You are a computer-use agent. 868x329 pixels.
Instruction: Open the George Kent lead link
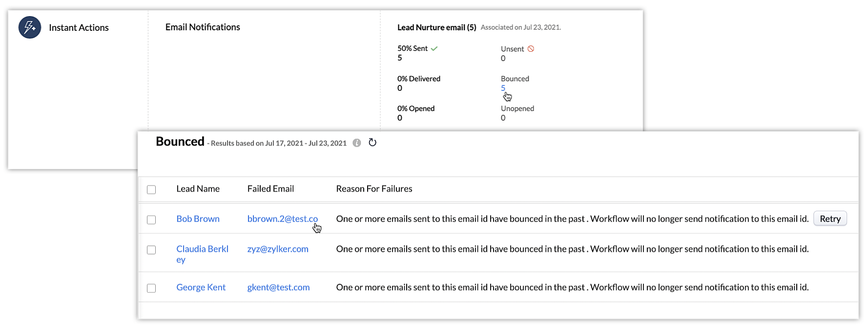pos(201,287)
